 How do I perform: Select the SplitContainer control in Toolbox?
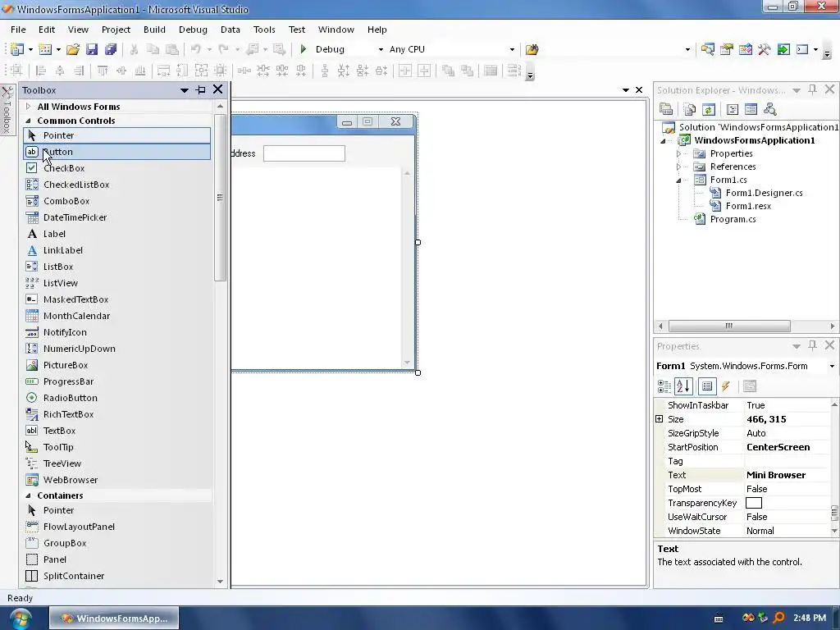point(117,576)
